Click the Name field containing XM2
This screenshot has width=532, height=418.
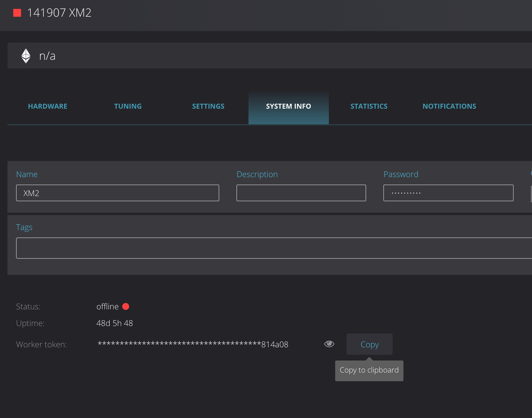coord(117,193)
